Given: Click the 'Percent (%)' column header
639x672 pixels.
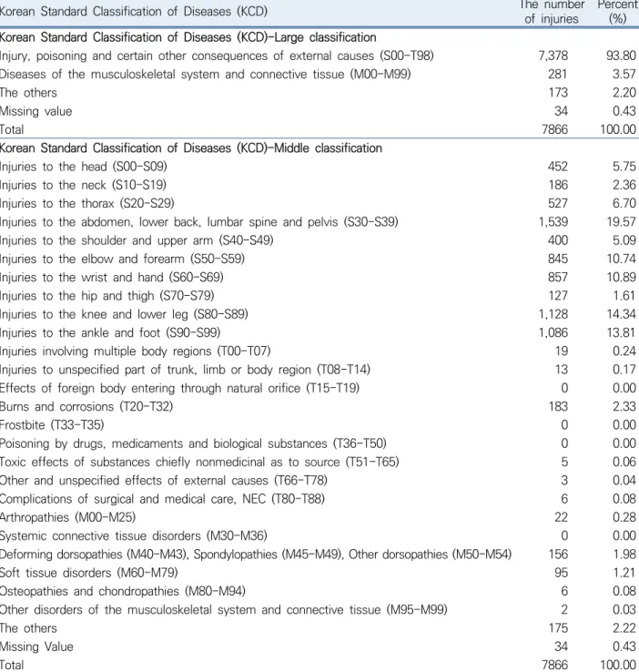Looking at the screenshot, I should pyautogui.click(x=617, y=12).
